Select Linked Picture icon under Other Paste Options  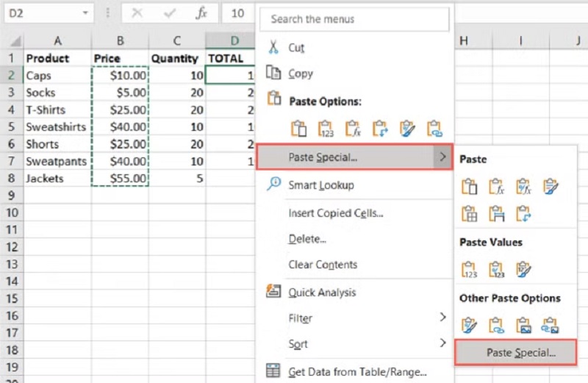(x=551, y=325)
